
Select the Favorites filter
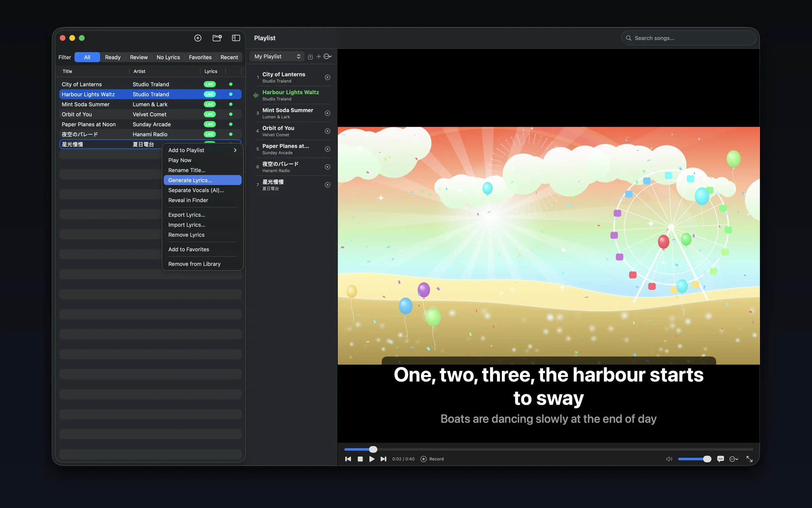pyautogui.click(x=200, y=57)
